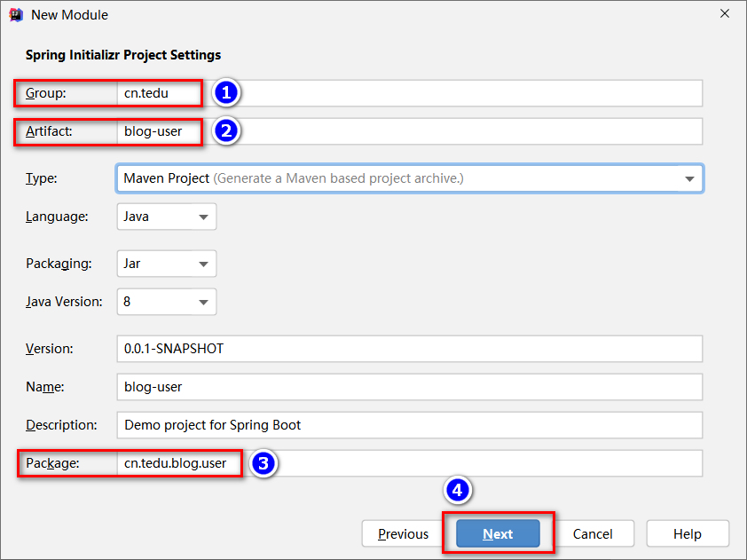Edit the Package field cn.tedu.blog.user

(x=409, y=462)
